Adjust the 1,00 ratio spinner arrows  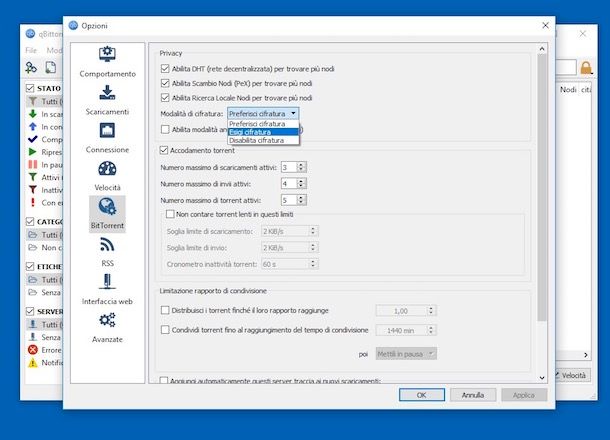[431, 310]
